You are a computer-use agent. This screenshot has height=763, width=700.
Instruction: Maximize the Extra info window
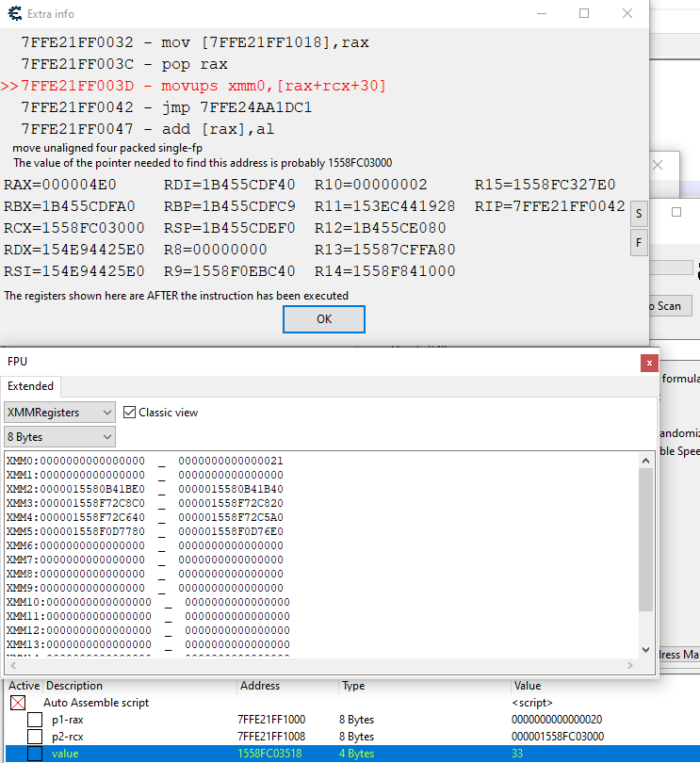pyautogui.click(x=584, y=14)
